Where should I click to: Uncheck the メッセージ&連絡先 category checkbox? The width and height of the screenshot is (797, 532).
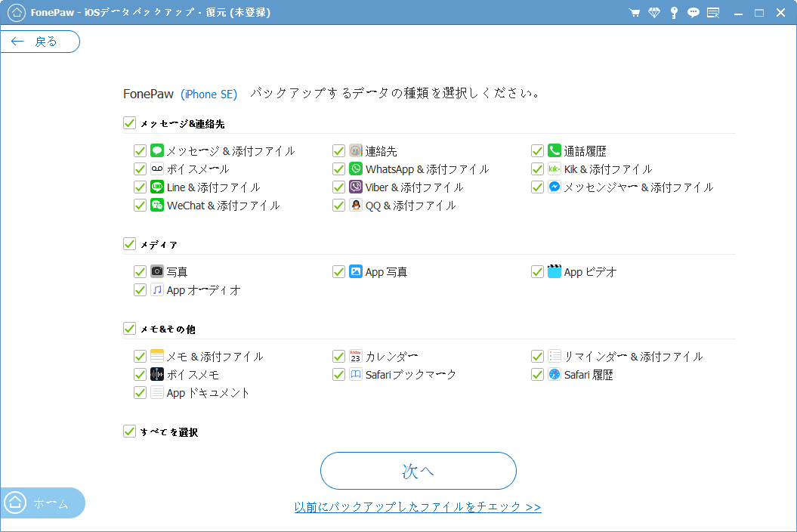point(129,122)
